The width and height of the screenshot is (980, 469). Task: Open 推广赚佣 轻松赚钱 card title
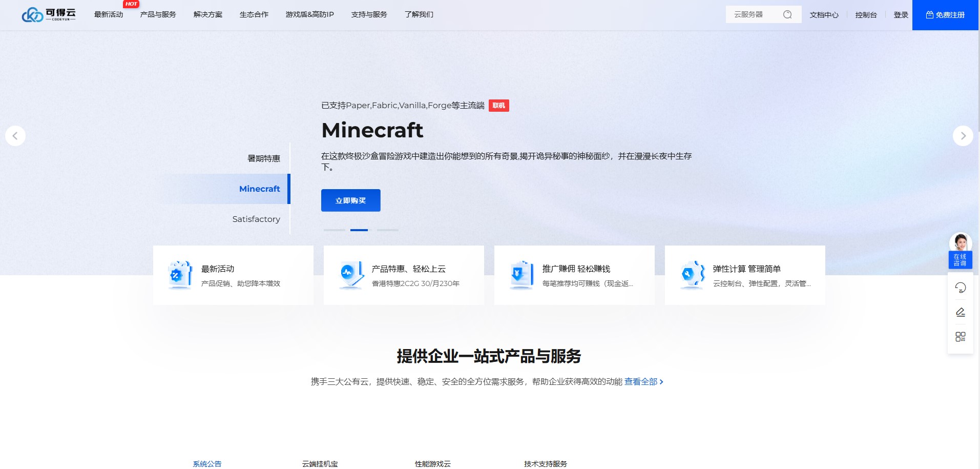576,269
